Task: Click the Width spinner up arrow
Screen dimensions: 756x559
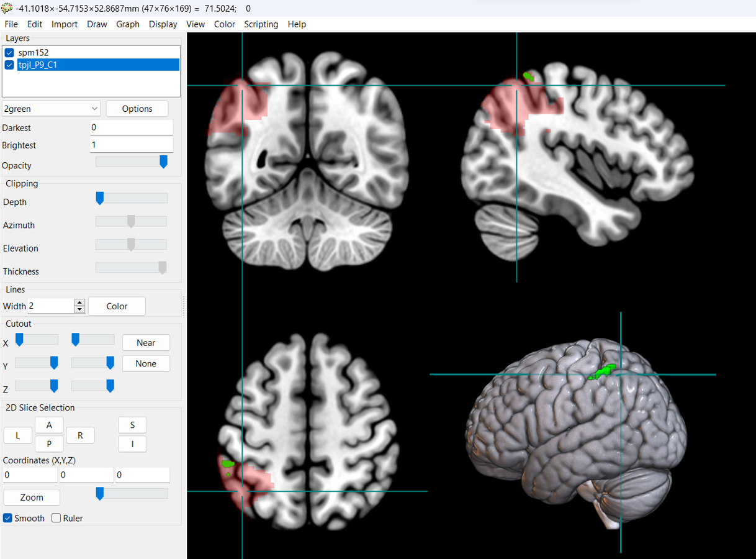Action: [79, 302]
